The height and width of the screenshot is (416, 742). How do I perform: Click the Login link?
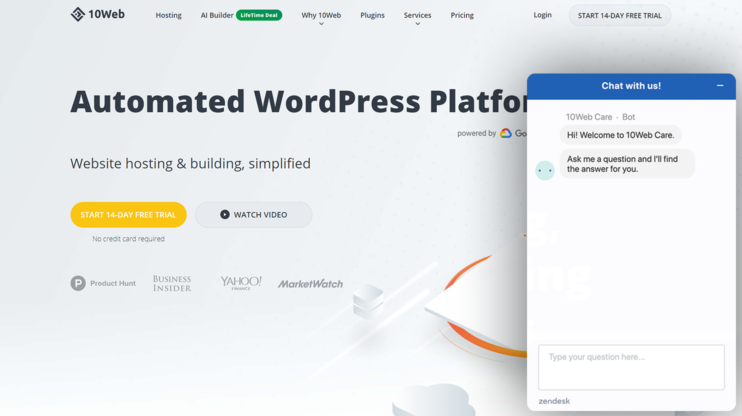coord(542,15)
